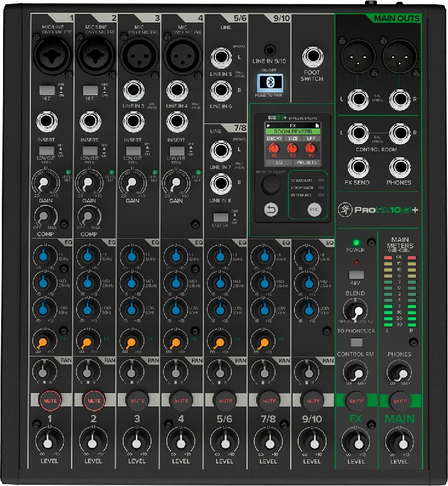Image resolution: width=448 pixels, height=486 pixels.
Task: Adjust channel 1 level knob
Action: (x=49, y=442)
